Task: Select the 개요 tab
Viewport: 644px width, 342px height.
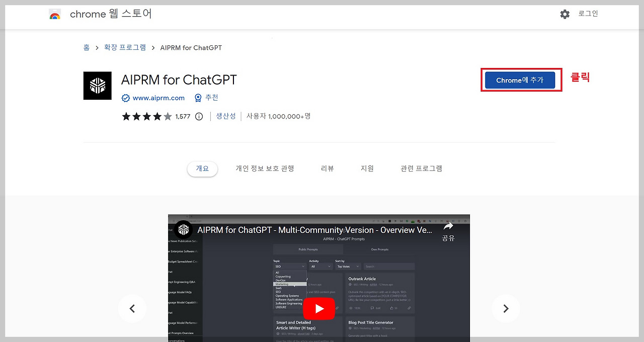Action: pos(202,169)
